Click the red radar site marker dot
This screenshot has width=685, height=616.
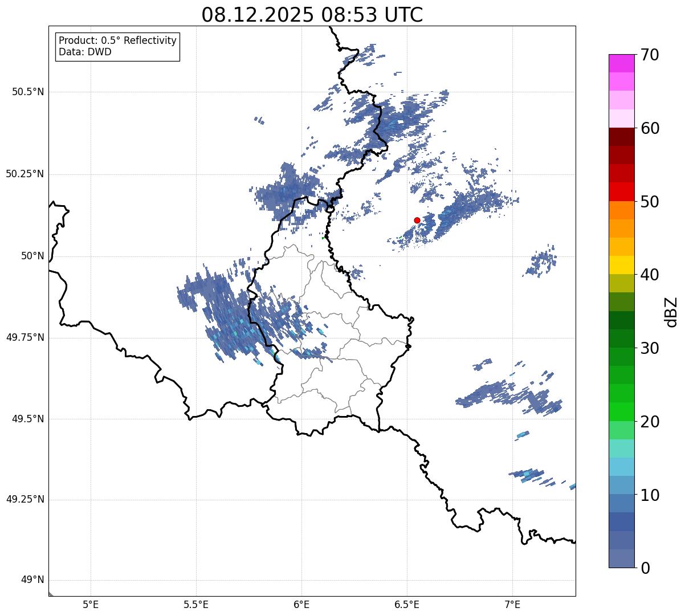tap(417, 220)
